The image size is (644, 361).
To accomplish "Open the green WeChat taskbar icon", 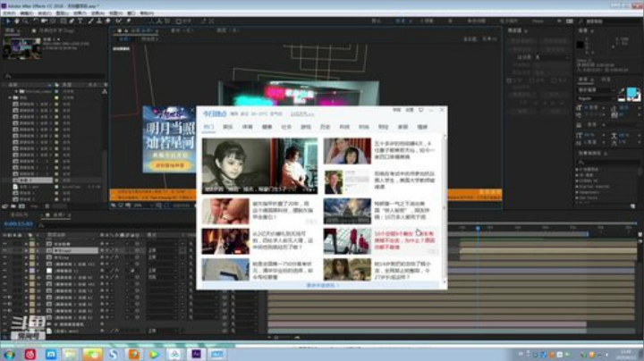I will tap(92, 354).
